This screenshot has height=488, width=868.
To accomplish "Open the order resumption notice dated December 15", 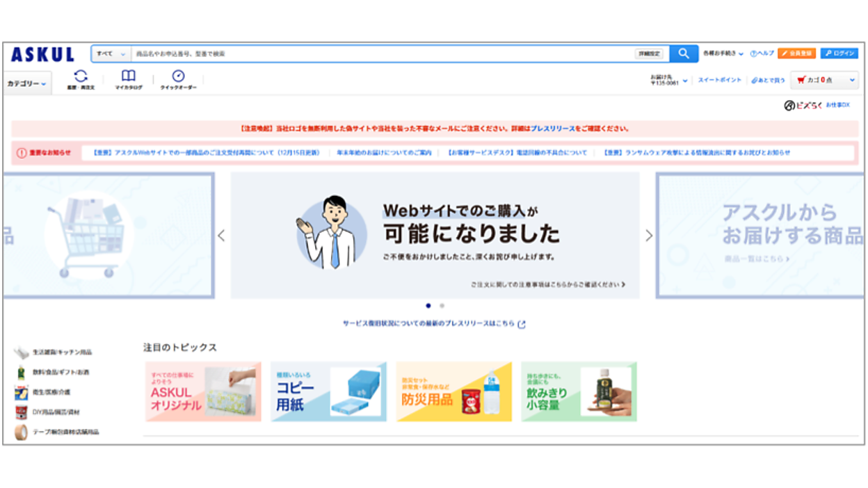I will tap(206, 153).
